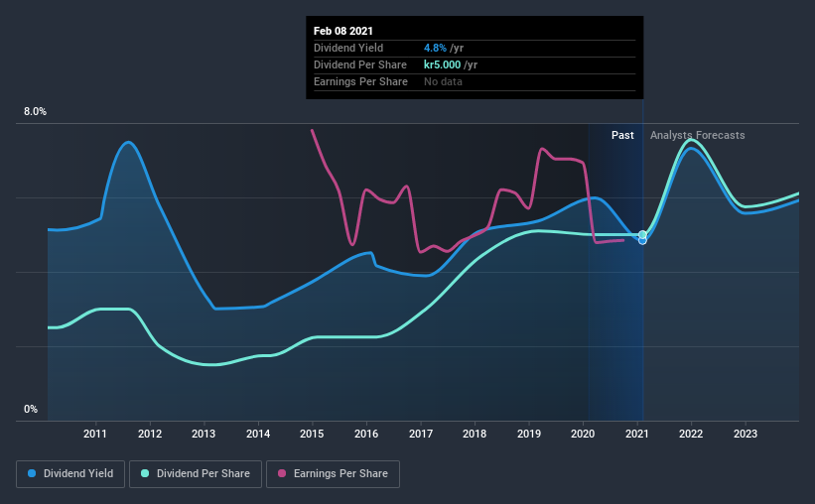Screen dimensions: 815x504
Task: Select the 2018 x-axis year label
Action: (x=475, y=434)
